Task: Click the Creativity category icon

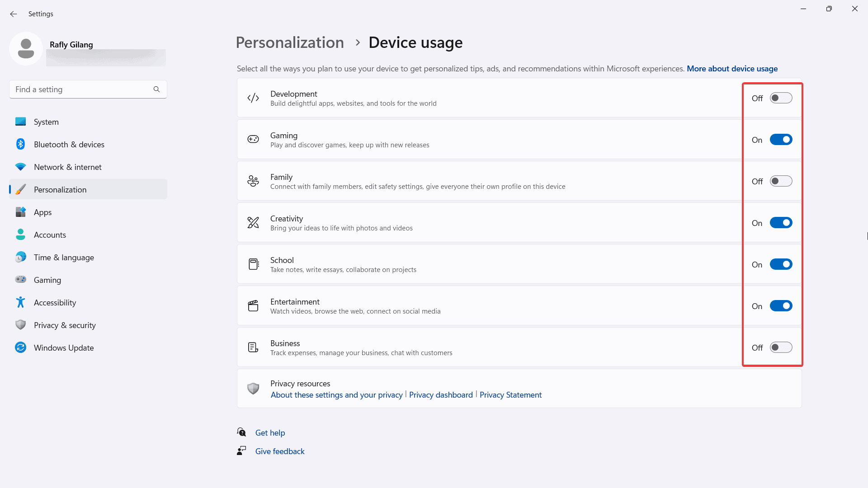Action: (253, 223)
